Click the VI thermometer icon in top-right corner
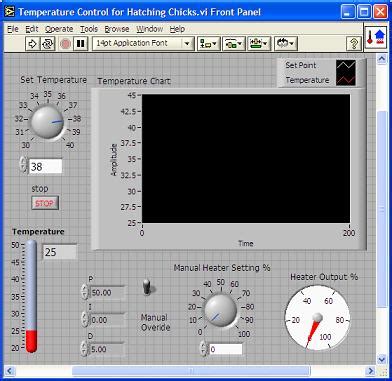The image size is (392, 381). click(x=376, y=37)
